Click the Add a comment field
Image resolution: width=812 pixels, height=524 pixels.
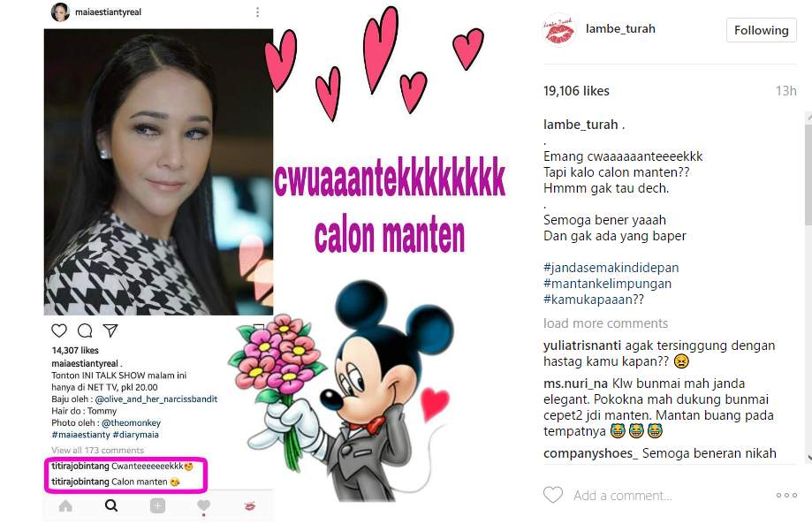coord(623,496)
